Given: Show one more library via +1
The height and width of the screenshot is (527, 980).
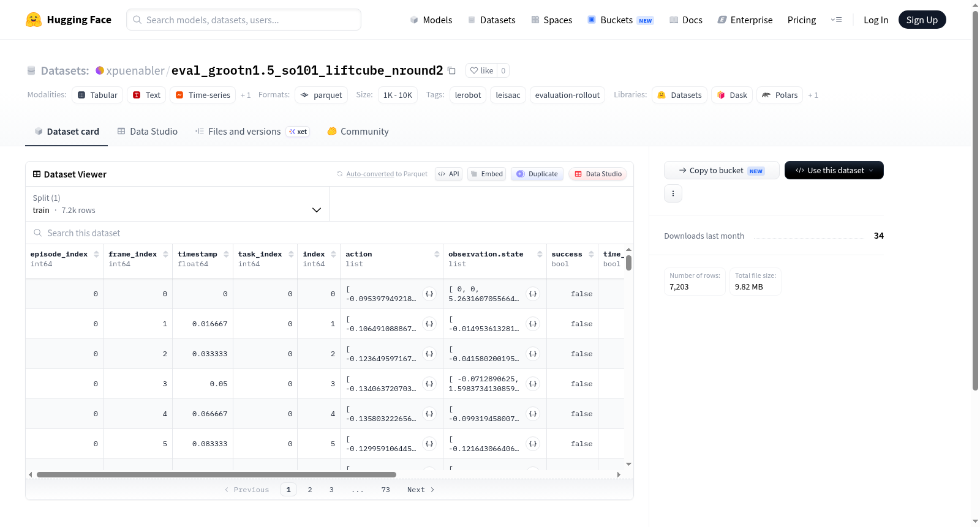Looking at the screenshot, I should pos(813,95).
